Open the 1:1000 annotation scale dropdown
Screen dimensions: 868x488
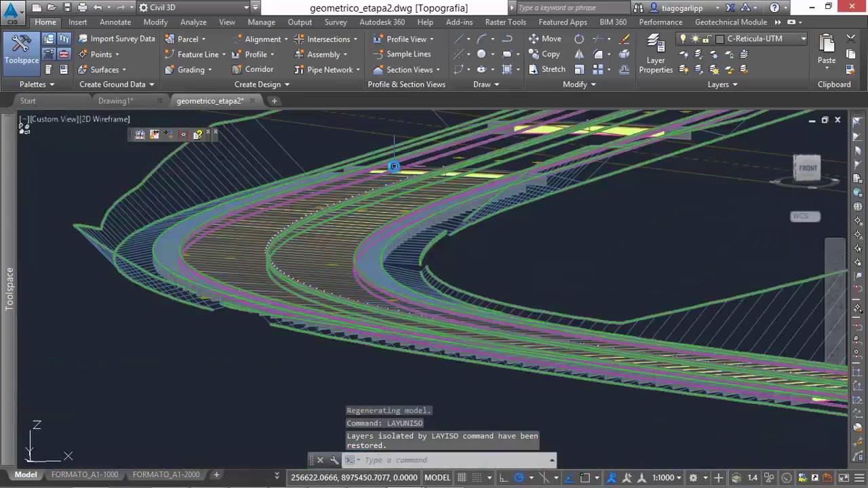coord(667,477)
